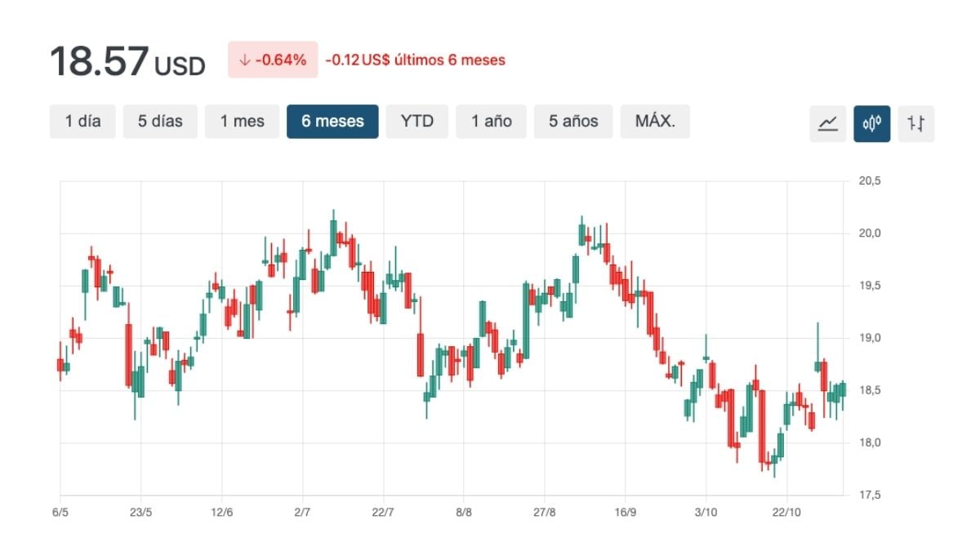Screen dimensions: 980x551
Task: Click the 2/7 date axis label
Action: coord(302,513)
